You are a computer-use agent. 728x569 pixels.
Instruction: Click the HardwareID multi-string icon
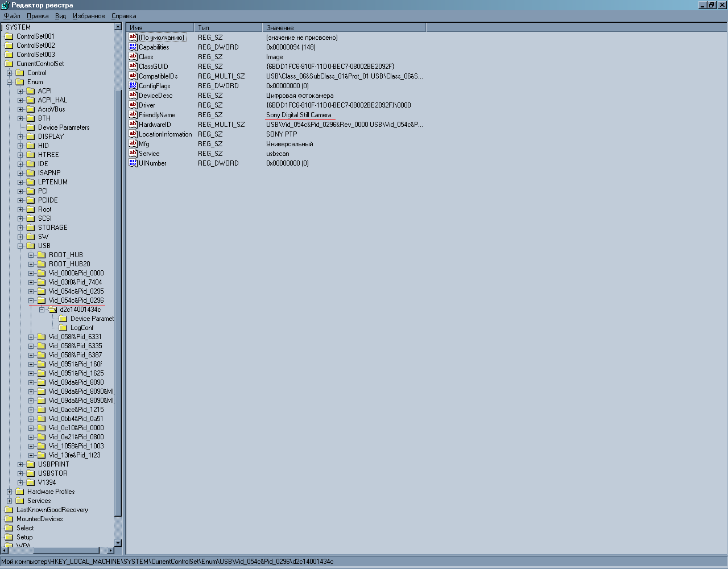tap(133, 125)
